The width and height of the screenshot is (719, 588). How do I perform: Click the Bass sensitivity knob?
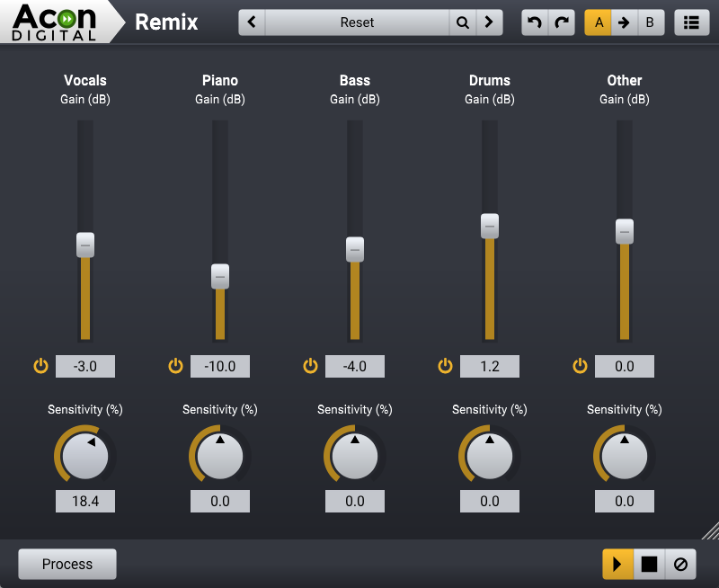[355, 456]
